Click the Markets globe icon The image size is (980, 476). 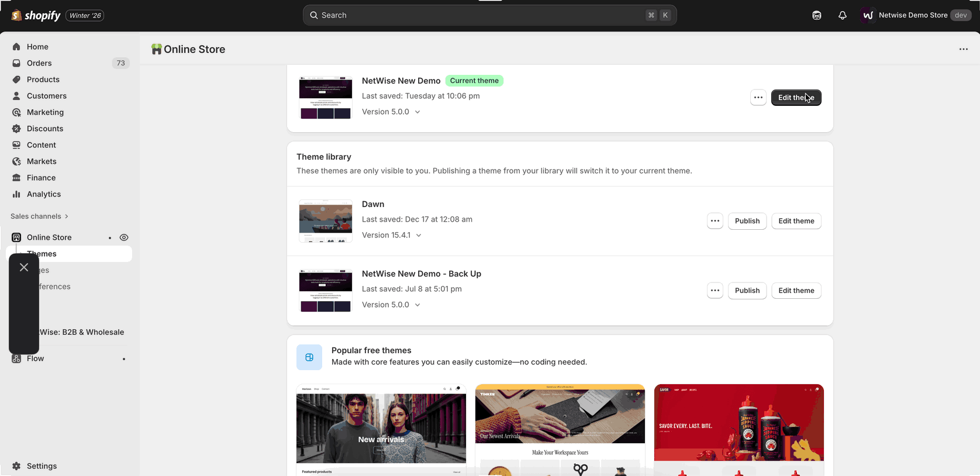(16, 161)
